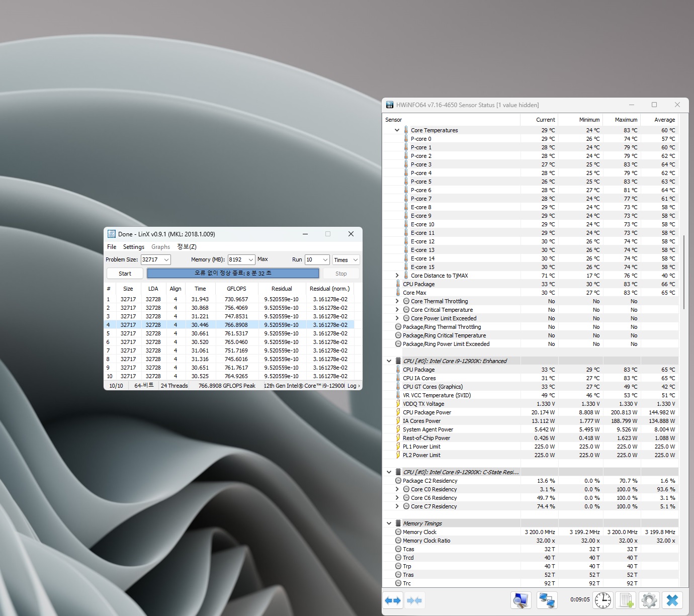The image size is (694, 616).
Task: Click the chip icon beside Memory Timings
Action: click(x=398, y=523)
